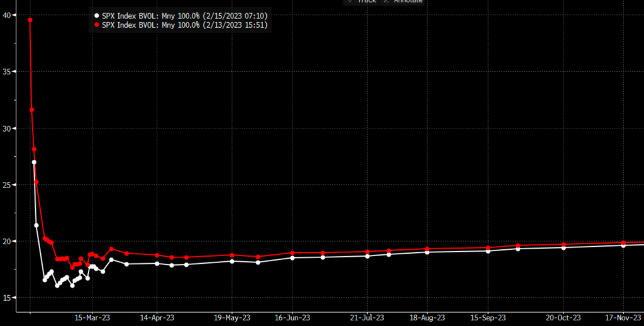
Task: Select the white 2/15/2023 07:10 legend entry
Action: 180,16
